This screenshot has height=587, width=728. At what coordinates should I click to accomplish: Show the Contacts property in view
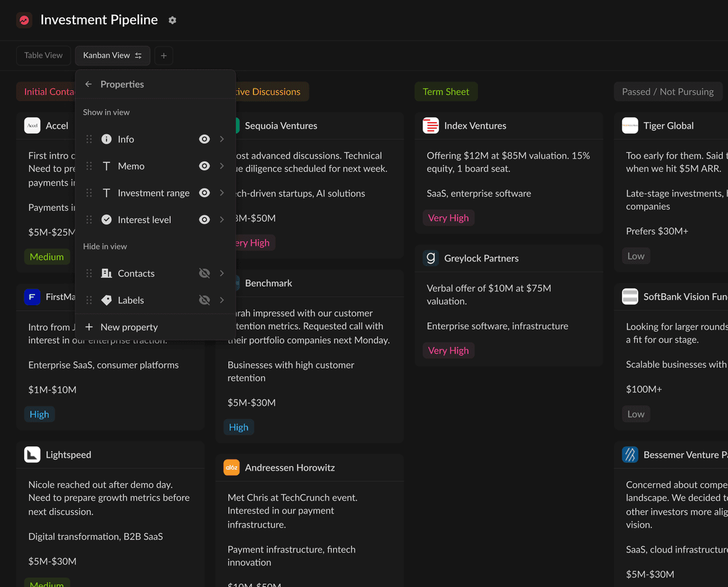[x=204, y=274]
